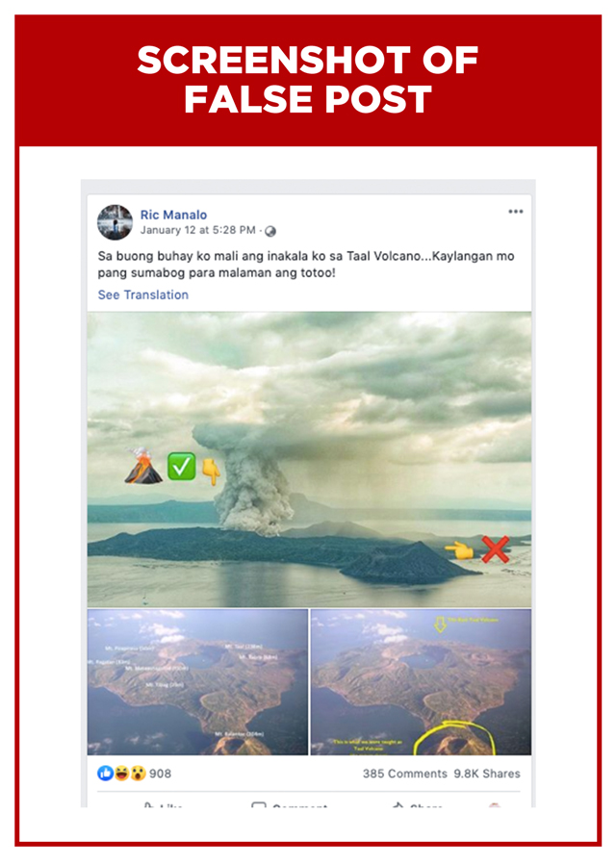Click the left-pointing hand emoji near crater
Screen dimensions: 616x867
[x=459, y=550]
